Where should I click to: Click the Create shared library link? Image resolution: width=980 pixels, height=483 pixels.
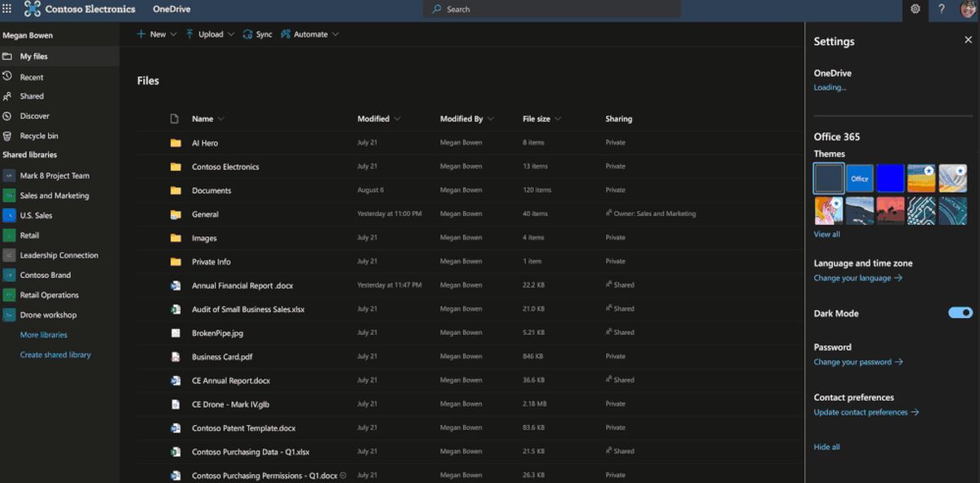56,355
